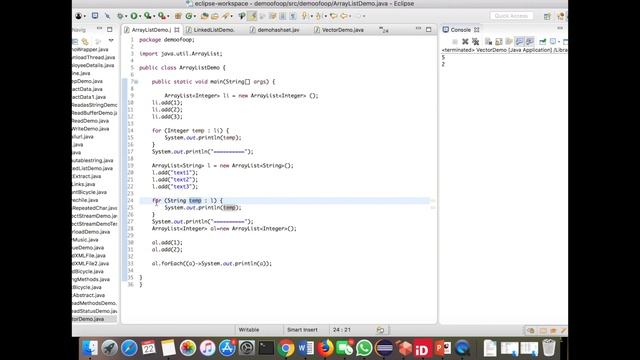
Task: Toggle Show Console on Standard Out Change
Action: [x=519, y=42]
